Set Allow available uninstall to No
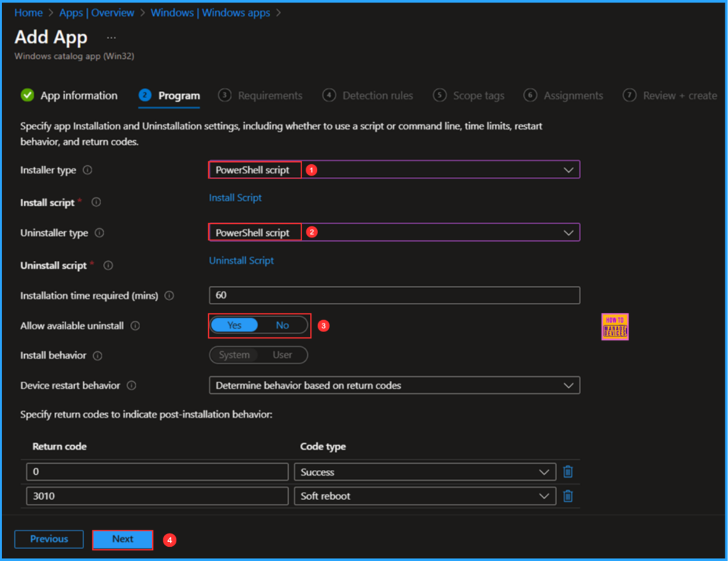This screenshot has width=728, height=561. point(282,325)
